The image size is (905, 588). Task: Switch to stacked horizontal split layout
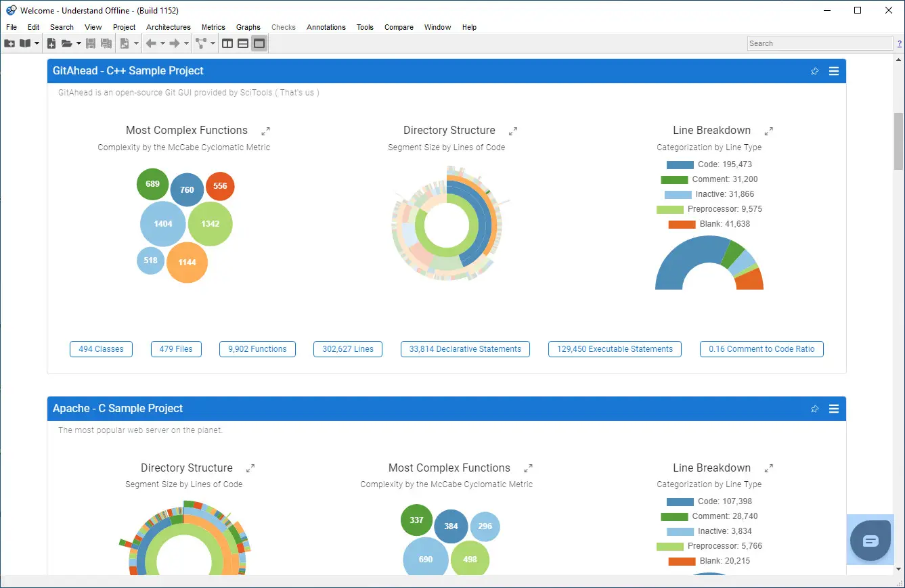tap(243, 43)
